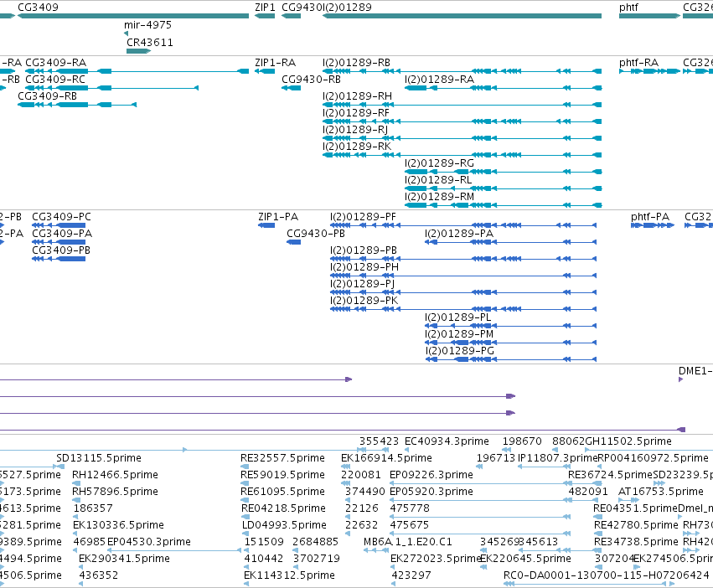
Task: Select the 475778 alignment label
Action: 410,508
